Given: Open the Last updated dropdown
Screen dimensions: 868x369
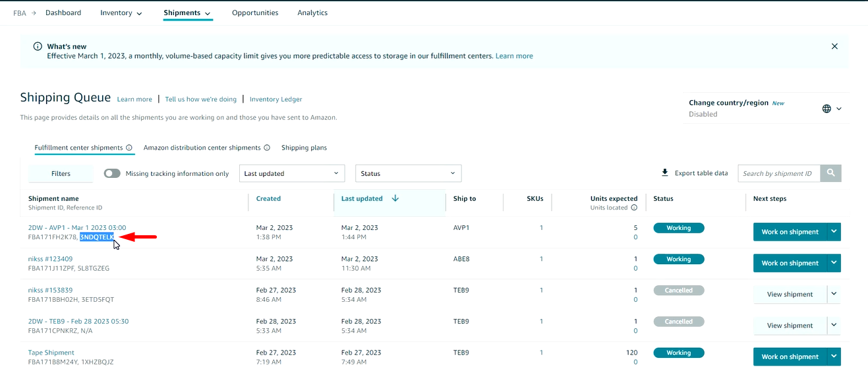Looking at the screenshot, I should 291,173.
